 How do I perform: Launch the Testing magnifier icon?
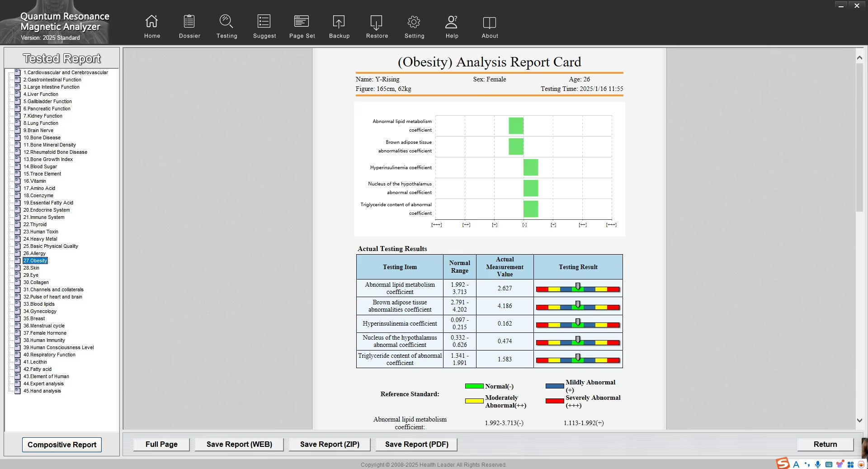pos(226,21)
